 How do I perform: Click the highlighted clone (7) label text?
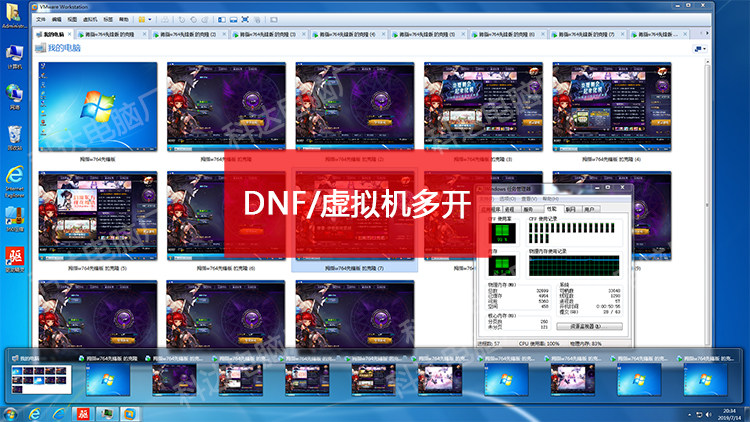coord(354,268)
